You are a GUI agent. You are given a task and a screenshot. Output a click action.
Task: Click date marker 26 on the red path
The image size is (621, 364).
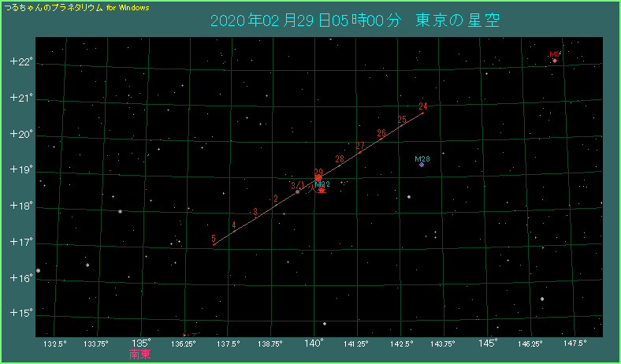(x=381, y=133)
